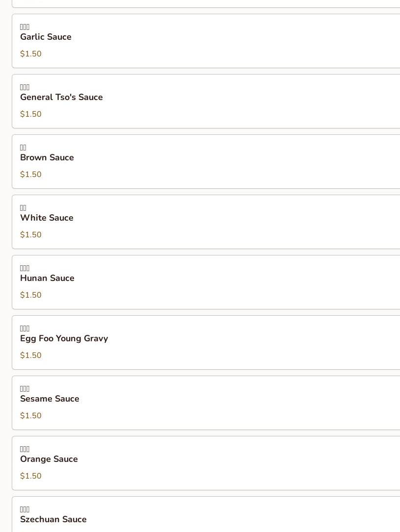Click the Chinese label above Brown Sauce

click(x=23, y=148)
